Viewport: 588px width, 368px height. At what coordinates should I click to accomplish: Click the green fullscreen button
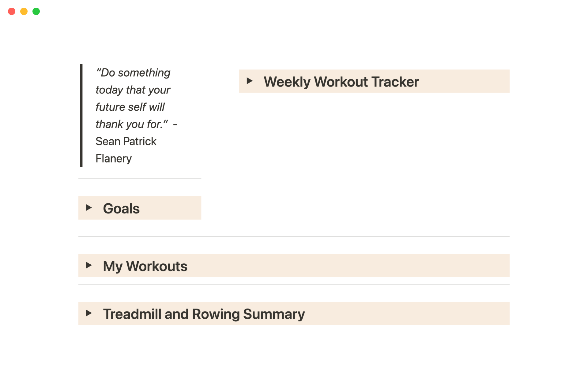click(36, 11)
